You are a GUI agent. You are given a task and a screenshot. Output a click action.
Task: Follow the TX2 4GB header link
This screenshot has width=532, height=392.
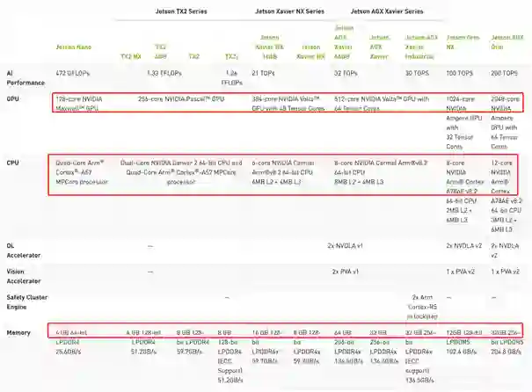(x=161, y=52)
